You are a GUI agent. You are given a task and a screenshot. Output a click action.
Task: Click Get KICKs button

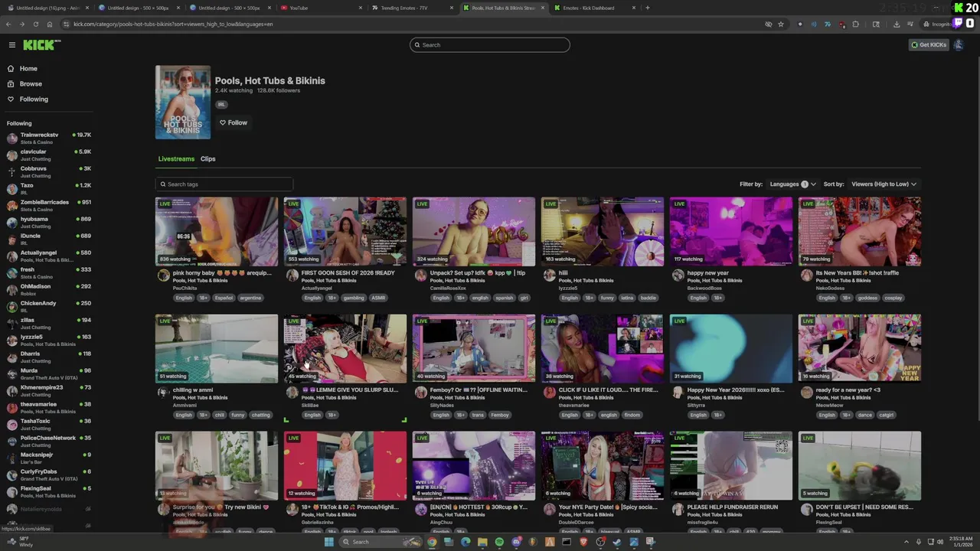coord(929,45)
